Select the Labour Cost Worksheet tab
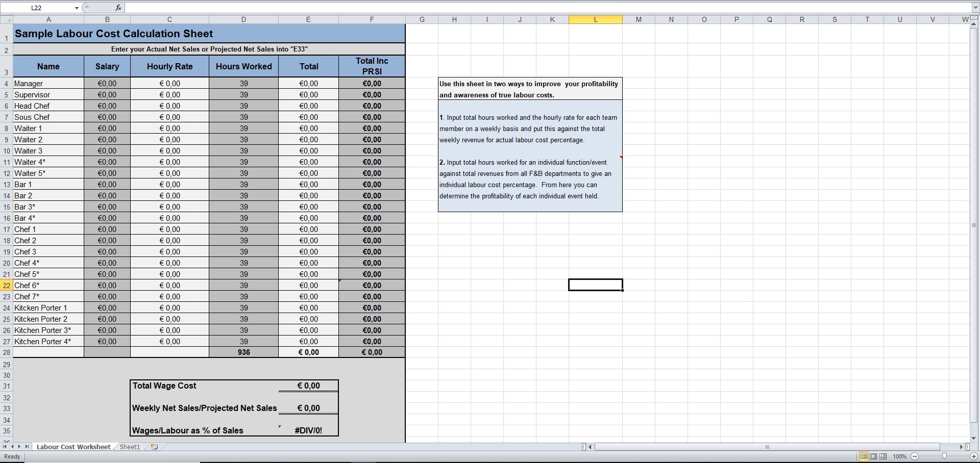This screenshot has height=463, width=980. 73,447
